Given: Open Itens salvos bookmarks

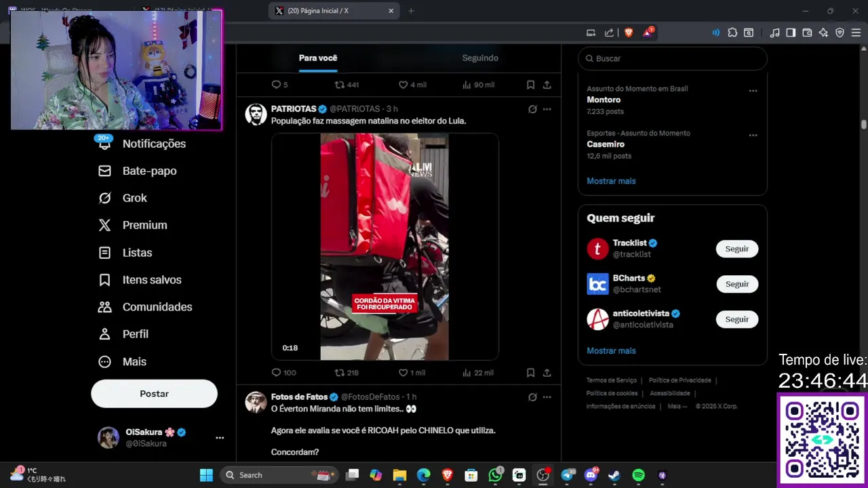Looking at the screenshot, I should (x=140, y=280).
